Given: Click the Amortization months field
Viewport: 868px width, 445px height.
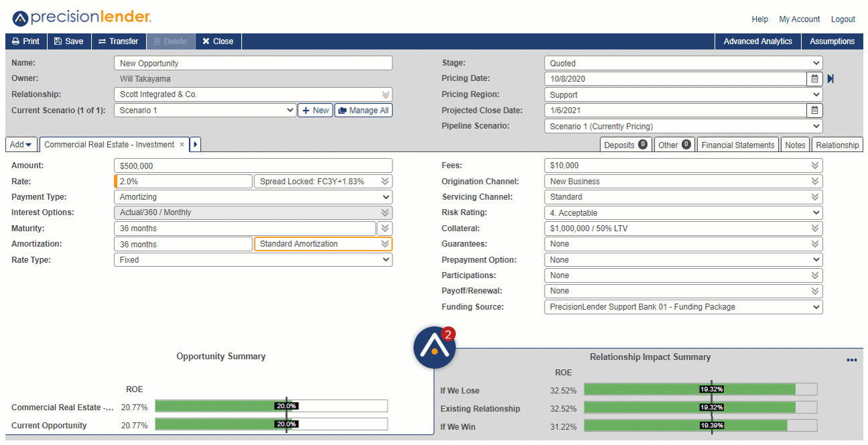Looking at the screenshot, I should 183,245.
